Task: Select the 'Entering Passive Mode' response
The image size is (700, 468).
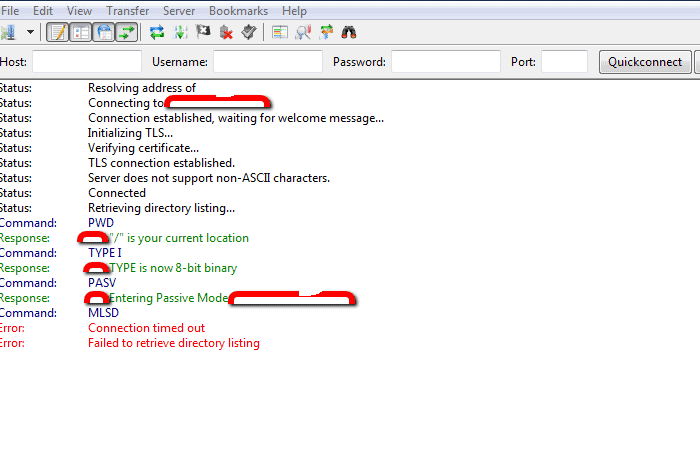Action: pos(169,298)
